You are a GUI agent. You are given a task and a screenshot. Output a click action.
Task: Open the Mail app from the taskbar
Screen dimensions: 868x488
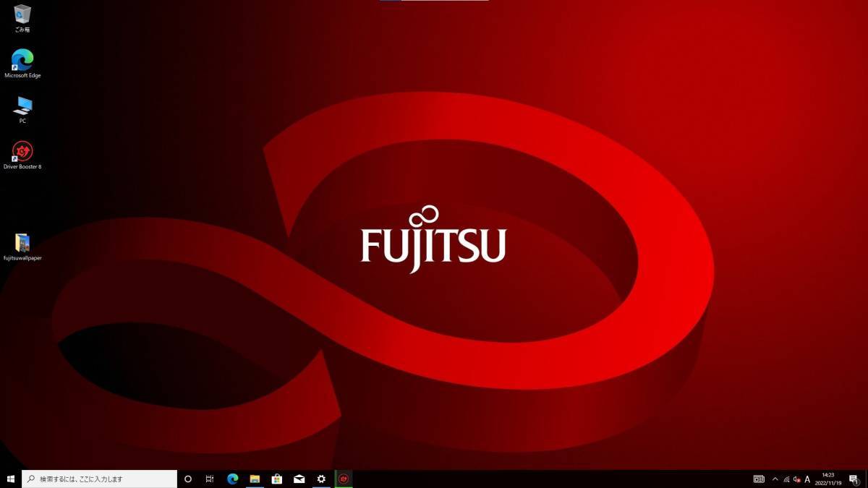coord(299,479)
